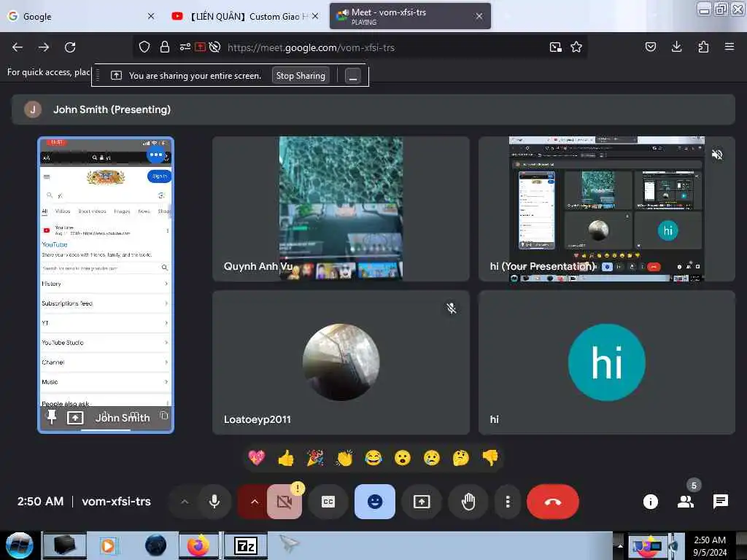Expand video settings chevron beside camera

coord(255,502)
